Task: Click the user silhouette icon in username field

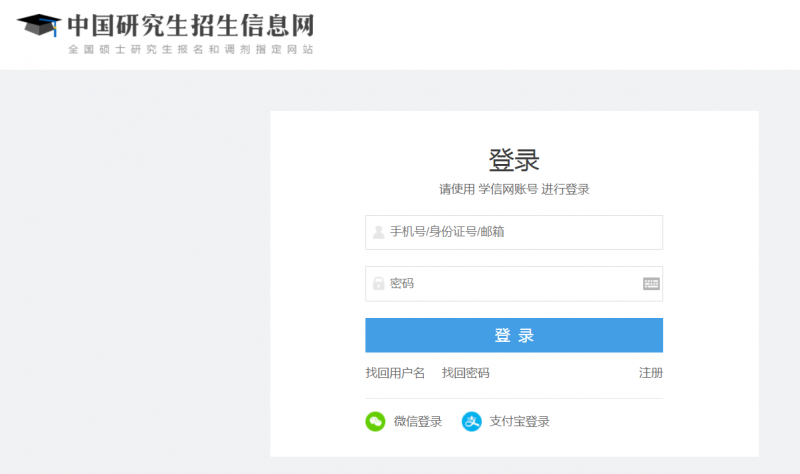Action: pyautogui.click(x=378, y=233)
